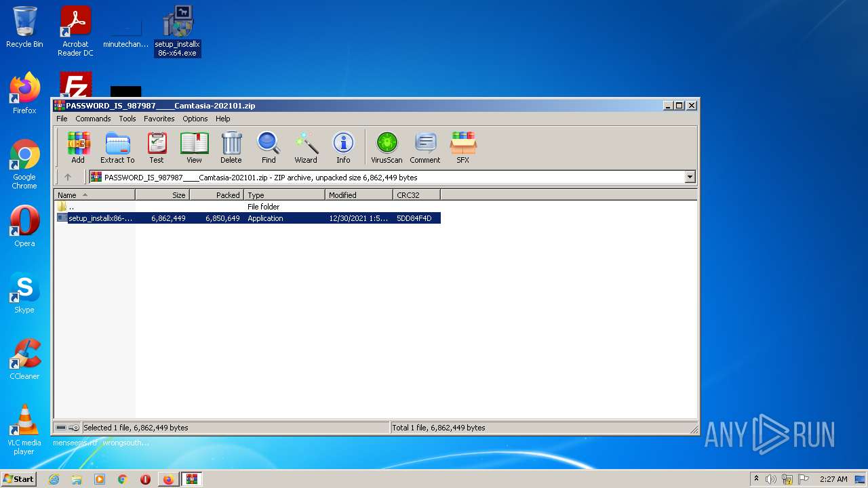Open the File menu
Viewport: 868px width, 488px height.
coord(62,119)
